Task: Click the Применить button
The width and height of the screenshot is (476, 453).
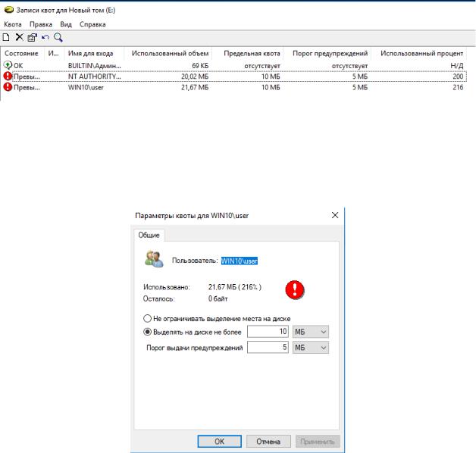Action: (x=318, y=442)
